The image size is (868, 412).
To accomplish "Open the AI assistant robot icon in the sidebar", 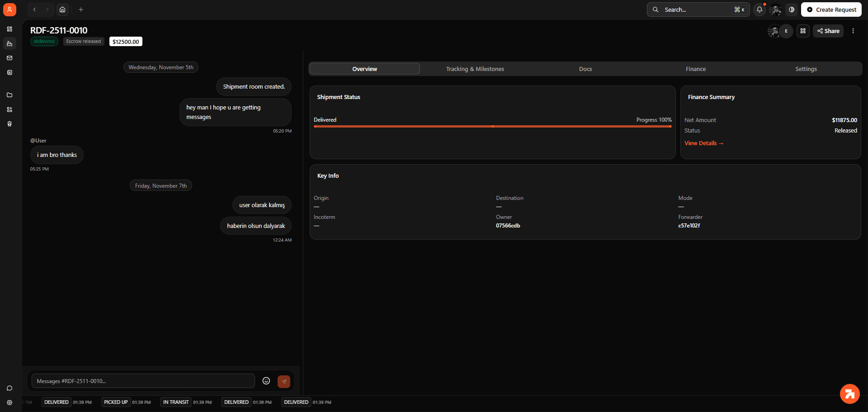I will [9, 124].
